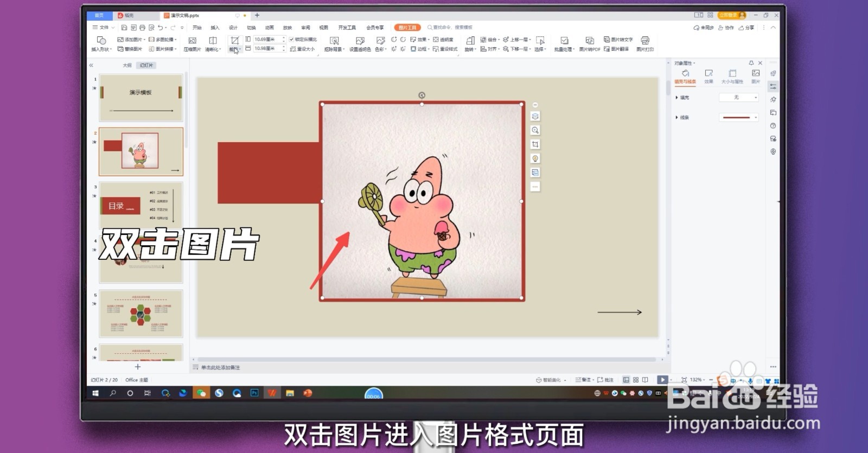Click lightbulb icon beside picture

535,158
